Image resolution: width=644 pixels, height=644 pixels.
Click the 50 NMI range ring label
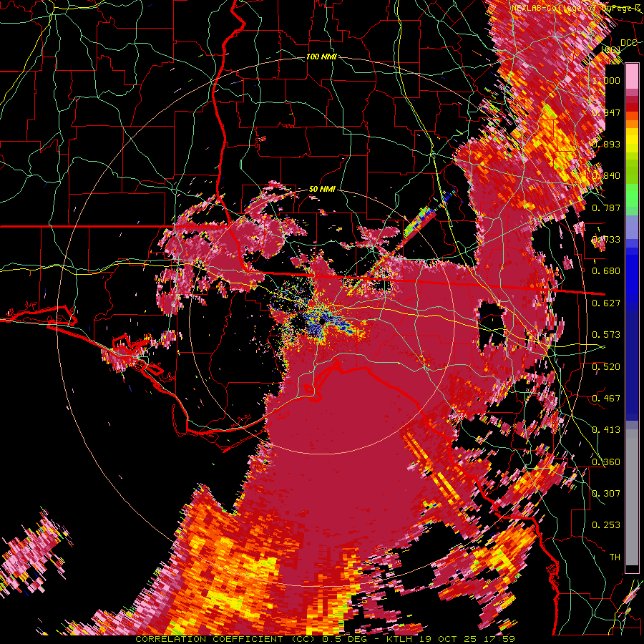(322, 190)
